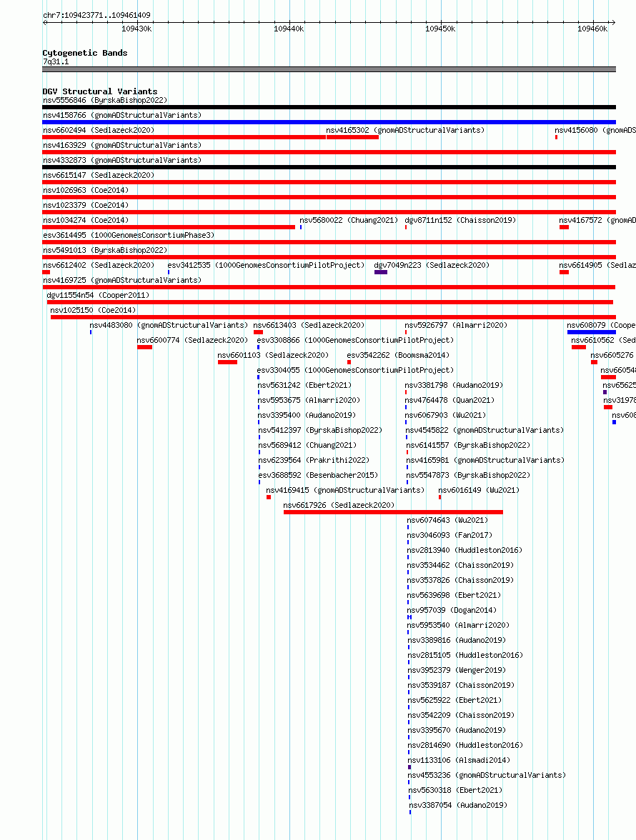Click nsv1133106 (Alsmadi2014) label
The height and width of the screenshot is (840, 636).
coord(459,760)
